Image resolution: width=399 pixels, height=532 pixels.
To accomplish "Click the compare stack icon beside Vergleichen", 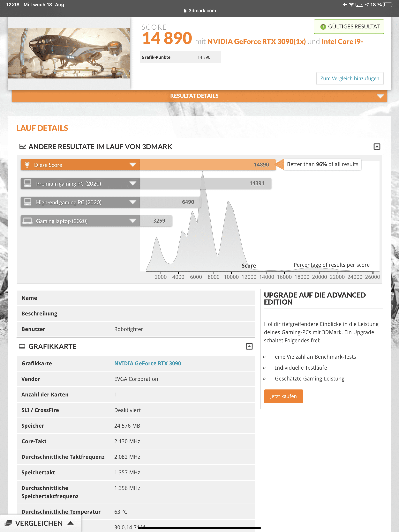I will [x=8, y=523].
